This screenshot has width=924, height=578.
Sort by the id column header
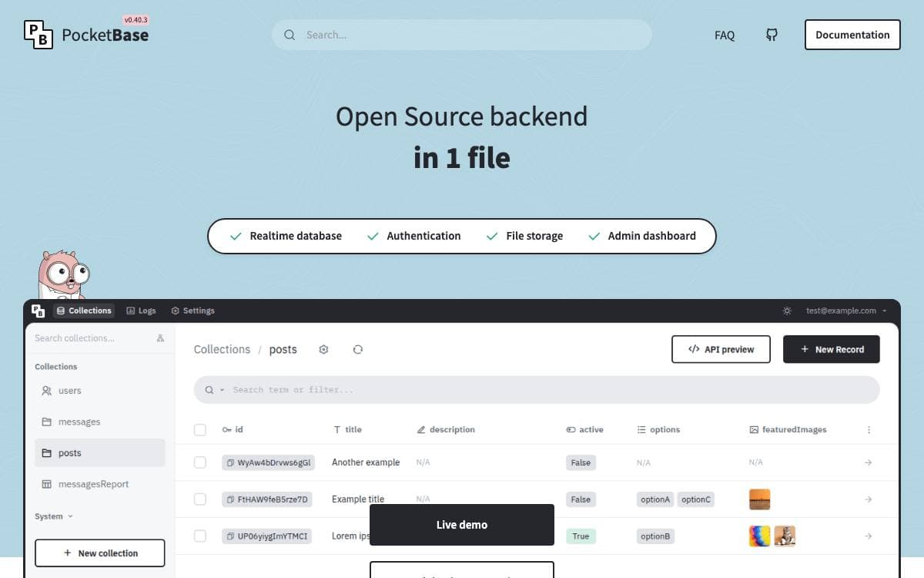coord(233,430)
